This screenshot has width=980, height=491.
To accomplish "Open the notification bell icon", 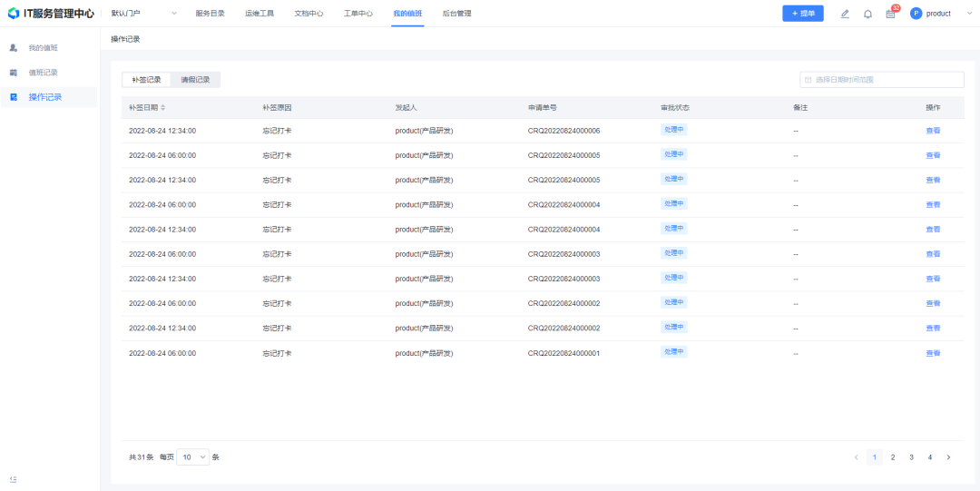I will (x=867, y=14).
